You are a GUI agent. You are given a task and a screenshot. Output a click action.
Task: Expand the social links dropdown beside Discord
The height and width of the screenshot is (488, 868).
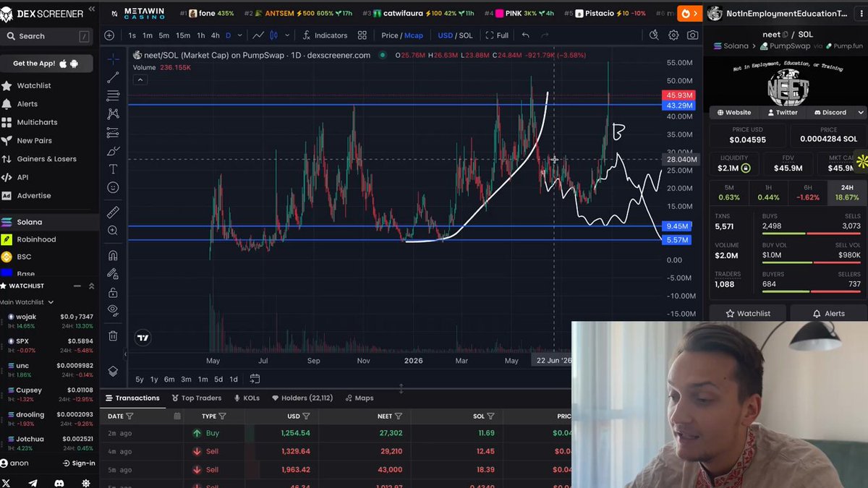(x=861, y=113)
